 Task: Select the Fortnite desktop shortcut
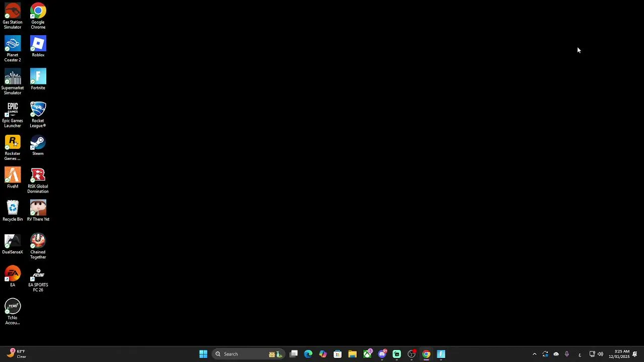38,79
